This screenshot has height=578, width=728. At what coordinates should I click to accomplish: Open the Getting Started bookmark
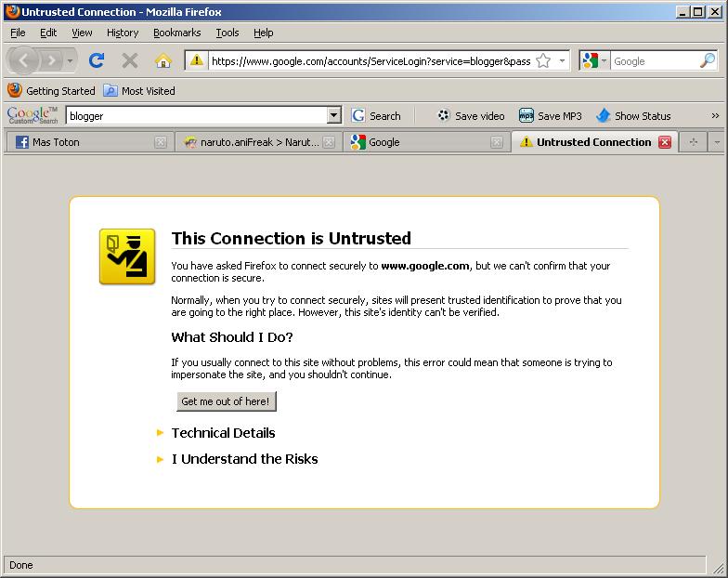pyautogui.click(x=52, y=91)
